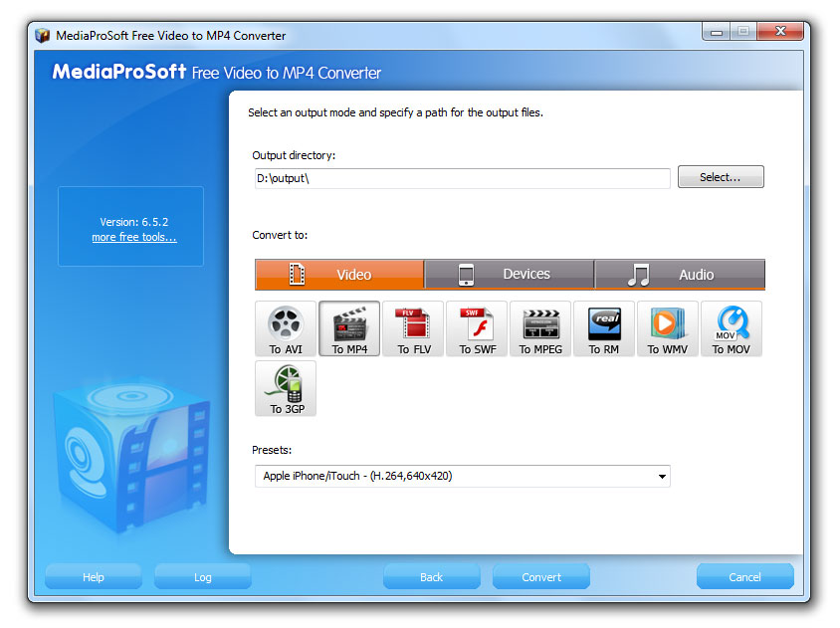Click Select... to browse output folder
This screenshot has height=628, width=840.
tap(721, 177)
